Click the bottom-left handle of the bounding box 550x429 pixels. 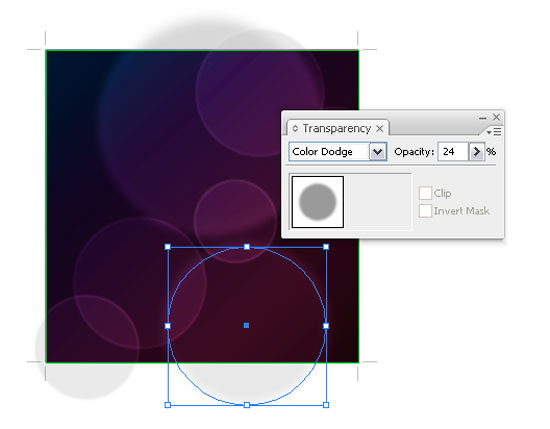pyautogui.click(x=168, y=405)
